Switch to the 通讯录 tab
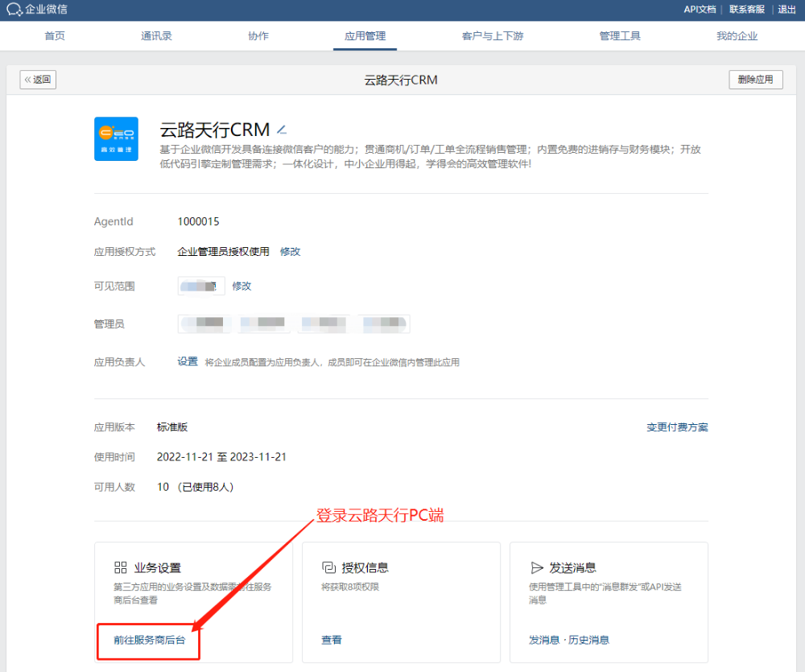The height and width of the screenshot is (672, 805). click(x=157, y=36)
